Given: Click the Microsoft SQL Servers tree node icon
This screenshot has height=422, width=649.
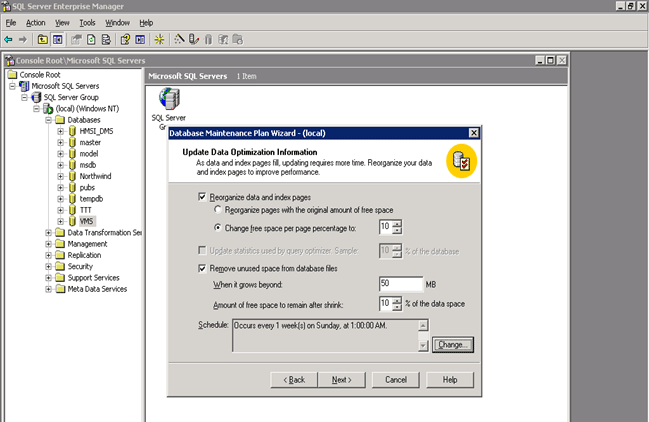Looking at the screenshot, I should (x=24, y=86).
